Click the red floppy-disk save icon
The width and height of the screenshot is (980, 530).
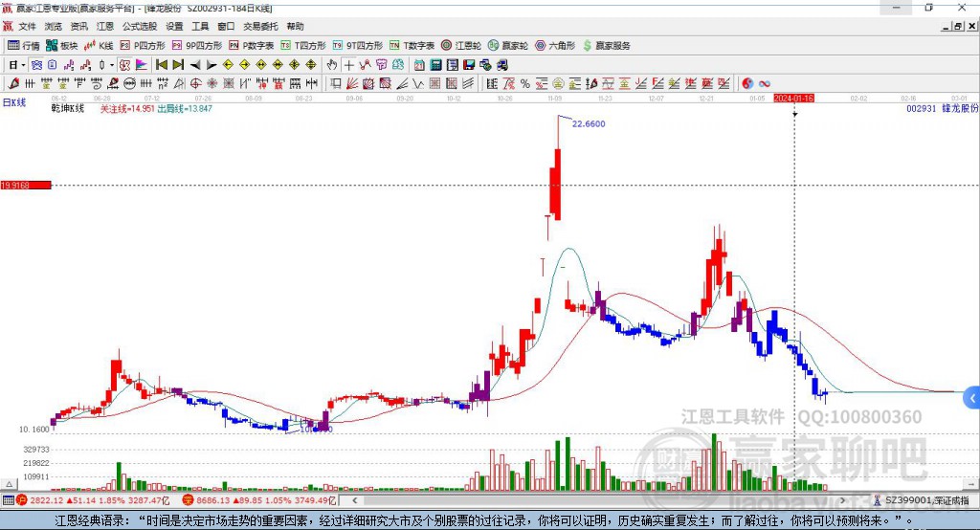(469, 64)
